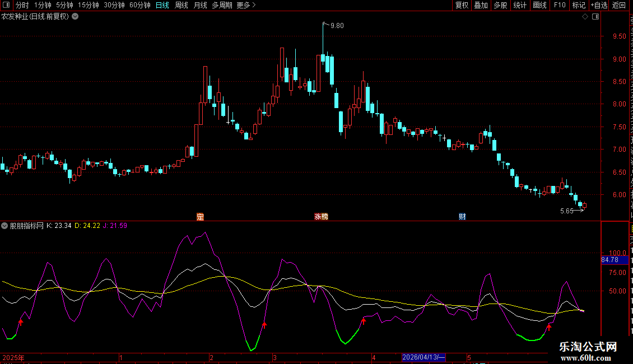
Task: Click the 5.65 low price label
Action: [567, 211]
